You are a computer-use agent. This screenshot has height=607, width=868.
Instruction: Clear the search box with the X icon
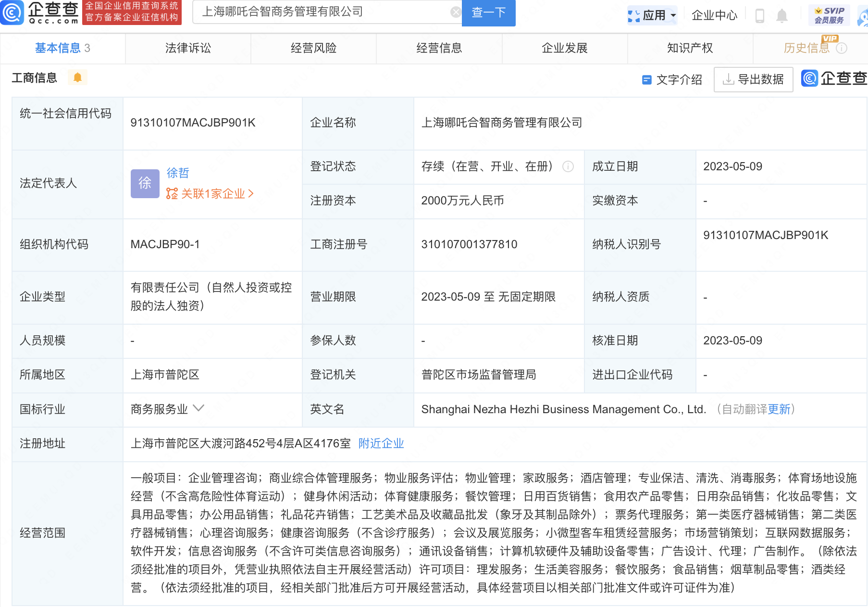click(456, 13)
